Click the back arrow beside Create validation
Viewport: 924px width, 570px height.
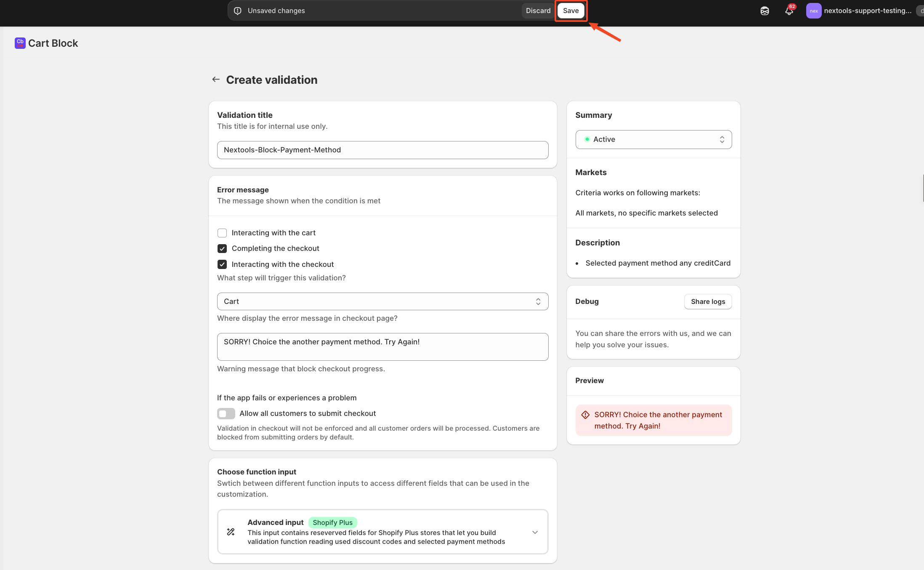(216, 80)
